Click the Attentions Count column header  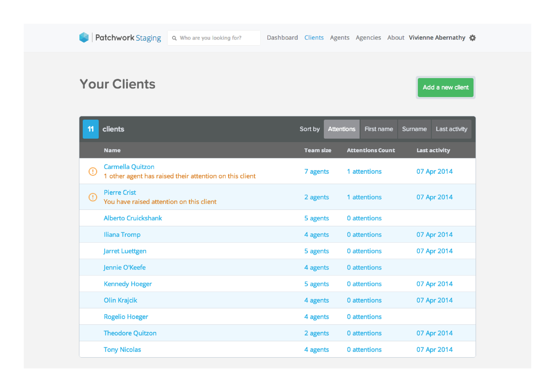[x=371, y=150]
